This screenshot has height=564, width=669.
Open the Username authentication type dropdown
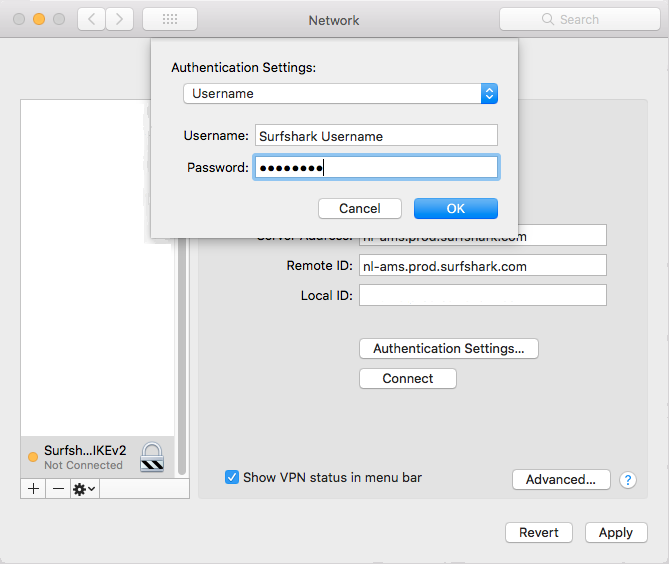[340, 93]
